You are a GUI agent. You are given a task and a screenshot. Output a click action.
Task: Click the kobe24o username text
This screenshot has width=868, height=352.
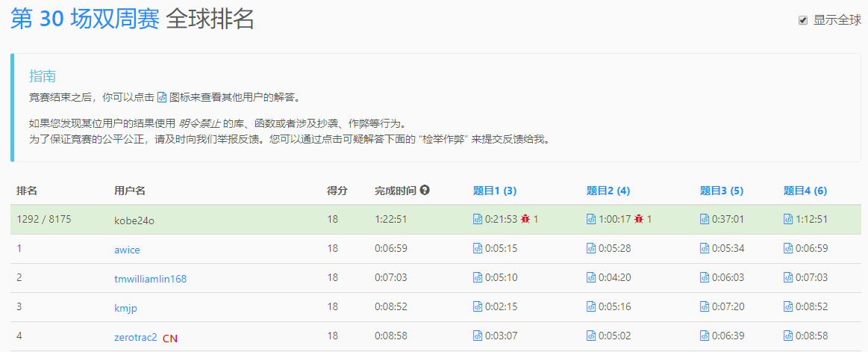tap(134, 220)
